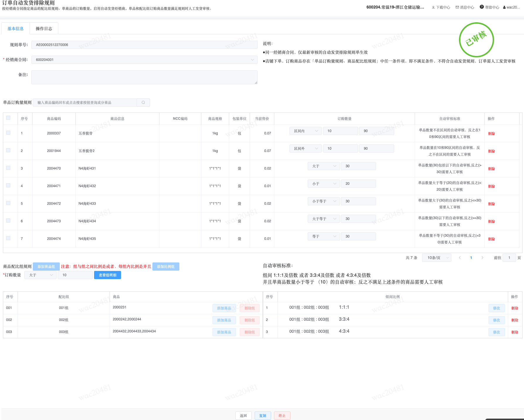Click into the 备注 text area
Image resolution: width=524 pixels, height=420 pixels.
point(144,77)
